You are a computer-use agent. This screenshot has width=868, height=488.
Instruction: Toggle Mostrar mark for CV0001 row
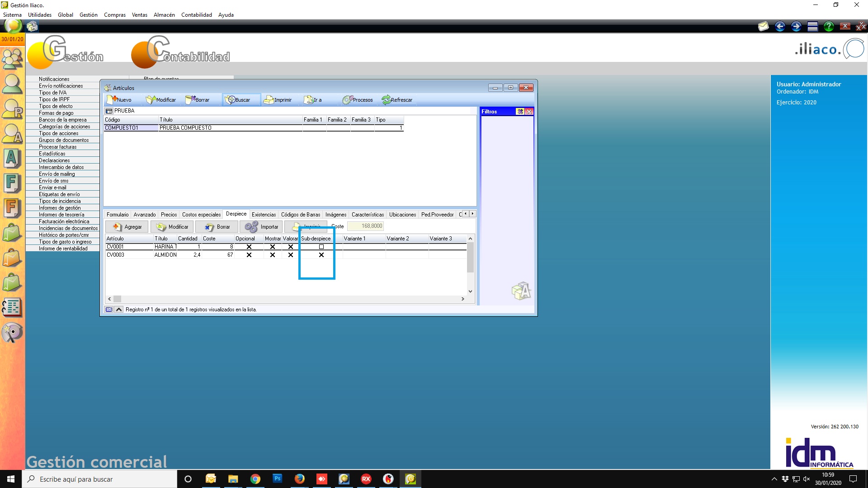pos(273,247)
